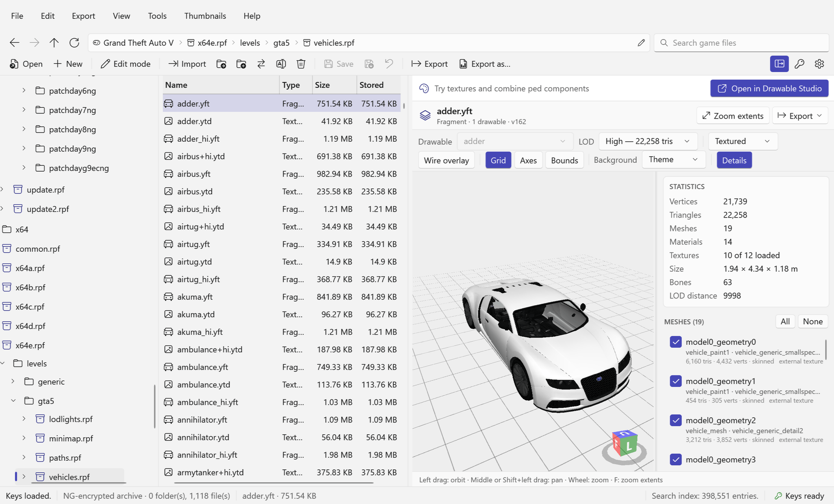
Task: Toggle Bounds display
Action: tap(564, 160)
